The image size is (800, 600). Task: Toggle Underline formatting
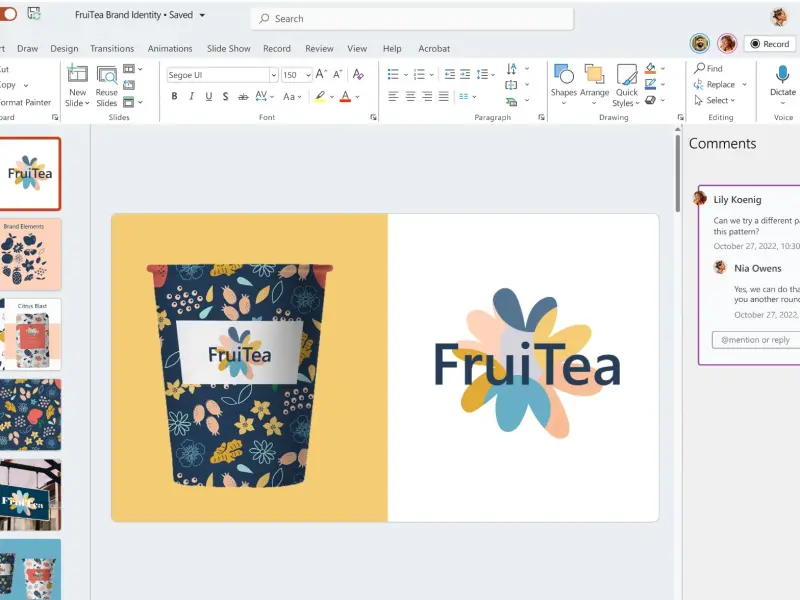[209, 96]
